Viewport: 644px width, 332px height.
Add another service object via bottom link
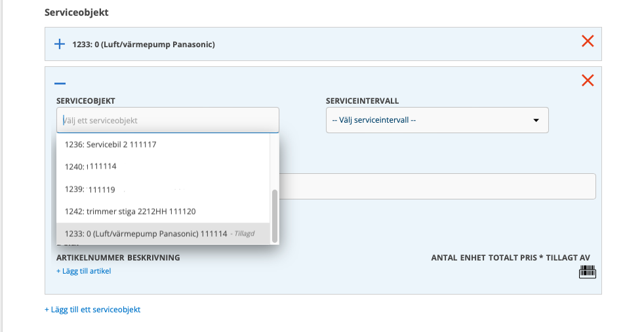92,309
